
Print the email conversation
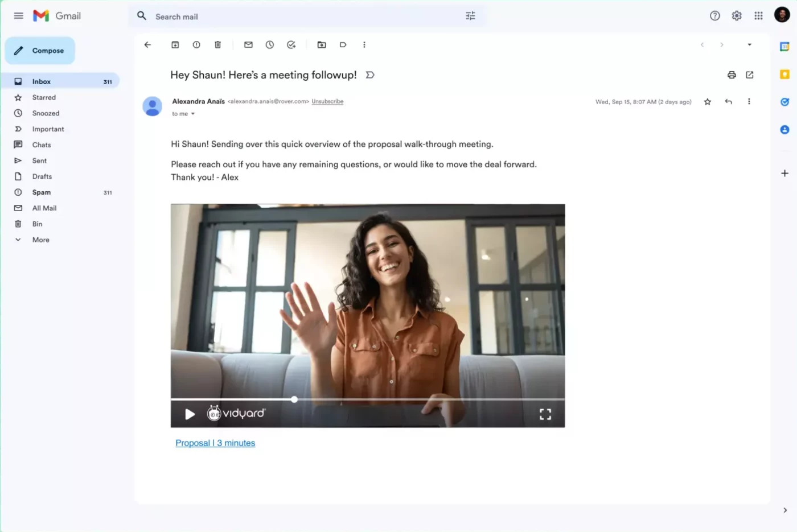[732, 75]
